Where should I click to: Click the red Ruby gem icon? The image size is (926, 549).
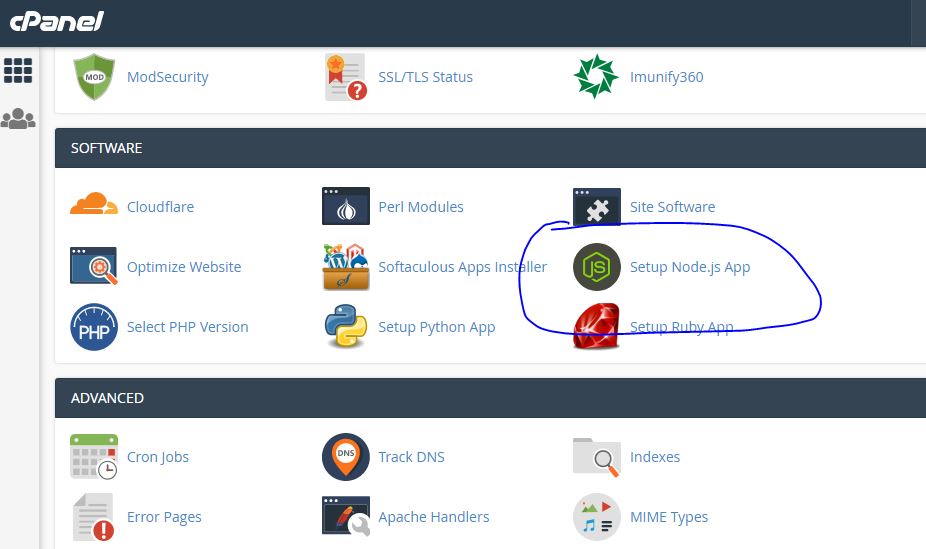[x=596, y=326]
